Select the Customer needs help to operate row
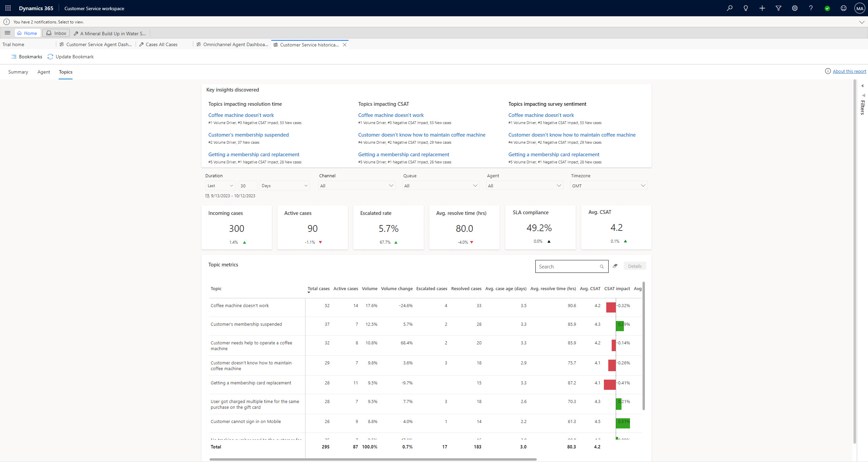This screenshot has width=868, height=462. [426, 345]
